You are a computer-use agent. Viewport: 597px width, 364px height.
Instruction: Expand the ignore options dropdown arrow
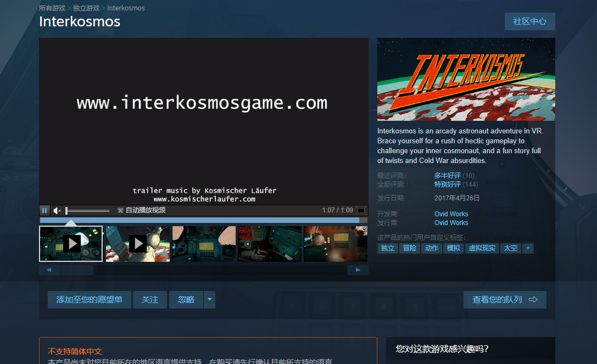tap(209, 300)
